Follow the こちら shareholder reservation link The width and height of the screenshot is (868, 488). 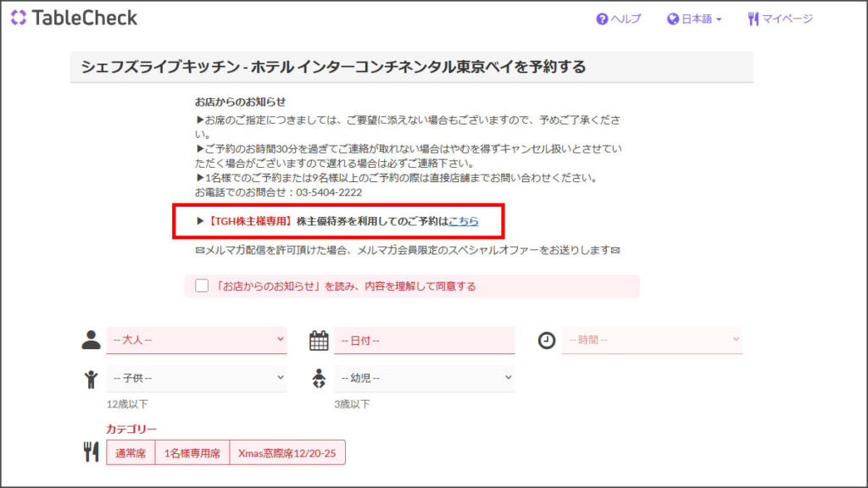[464, 221]
